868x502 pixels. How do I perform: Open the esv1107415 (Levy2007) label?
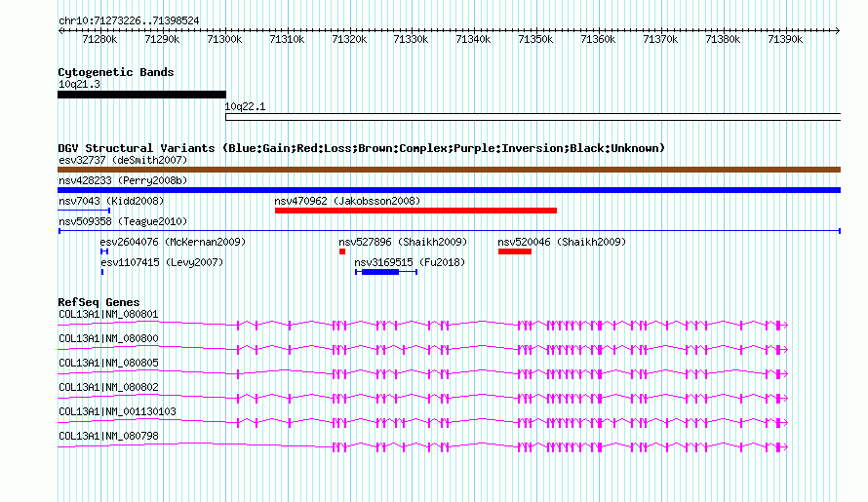pyautogui.click(x=161, y=263)
